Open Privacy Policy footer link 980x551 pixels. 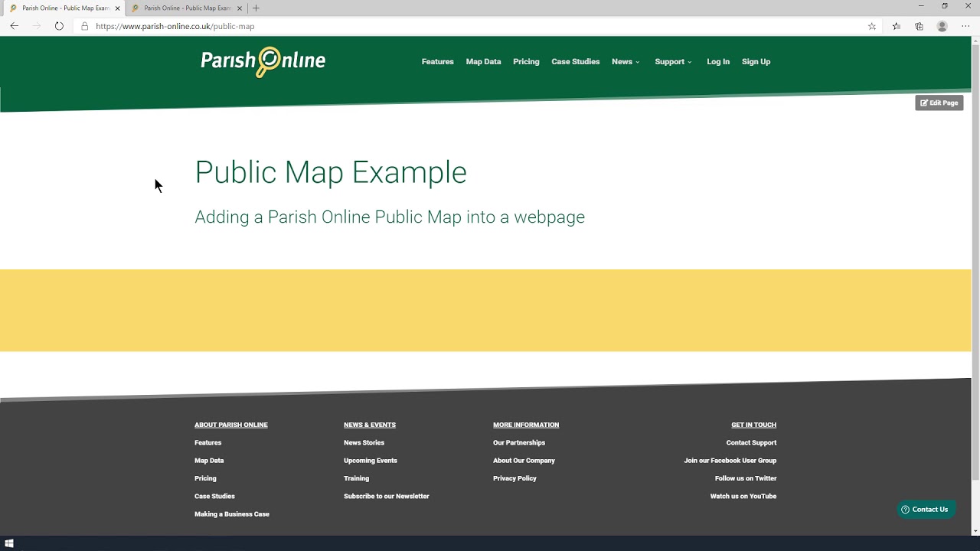515,478
